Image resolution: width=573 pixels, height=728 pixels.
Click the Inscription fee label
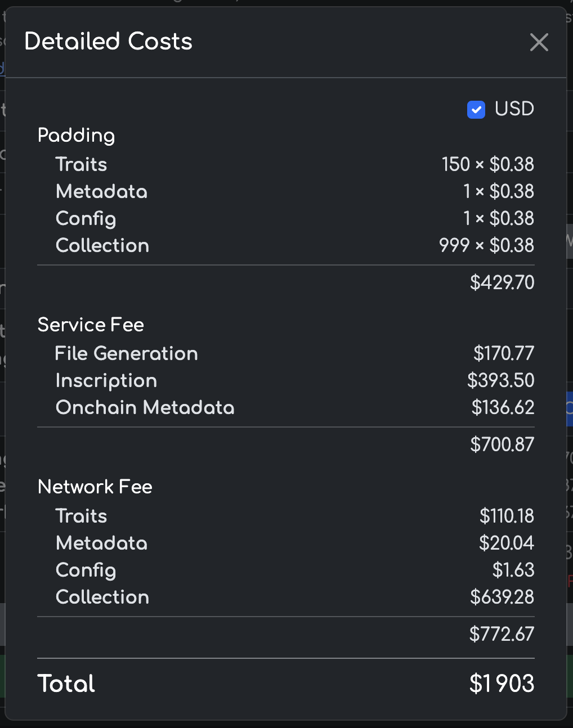point(106,380)
